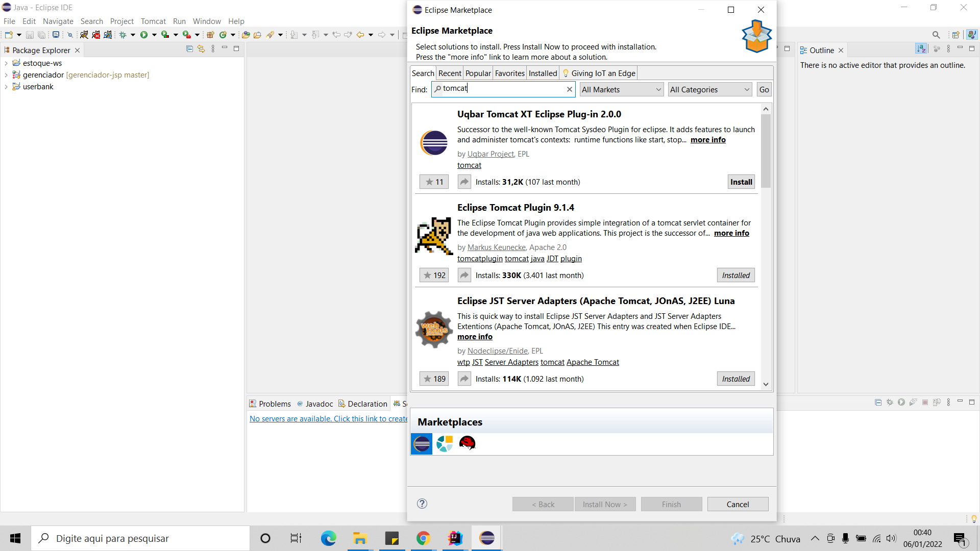Viewport: 980px width, 551px height.
Task: Click the Eclipse search magnifier icon
Action: coord(936,35)
